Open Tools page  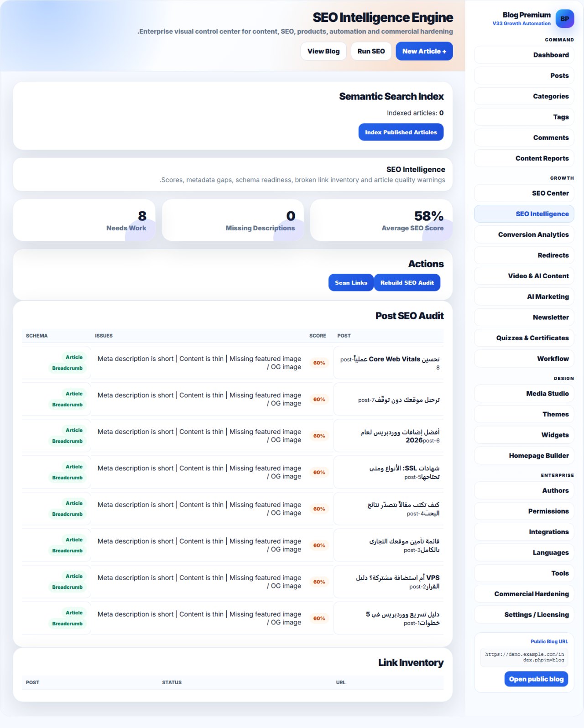524,573
